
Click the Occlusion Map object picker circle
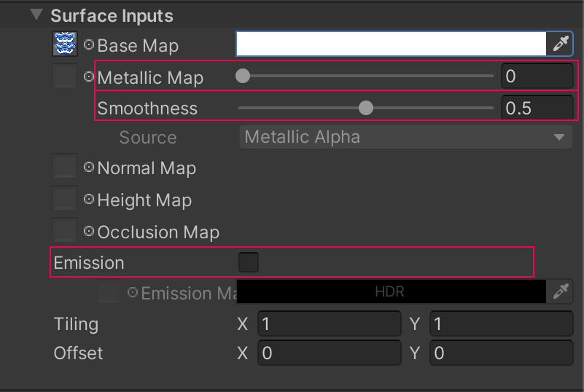89,232
